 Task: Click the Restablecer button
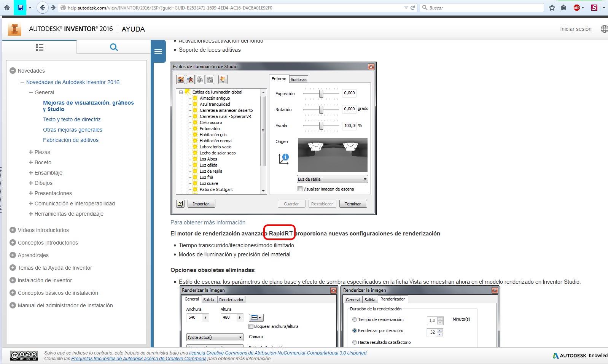[322, 204]
